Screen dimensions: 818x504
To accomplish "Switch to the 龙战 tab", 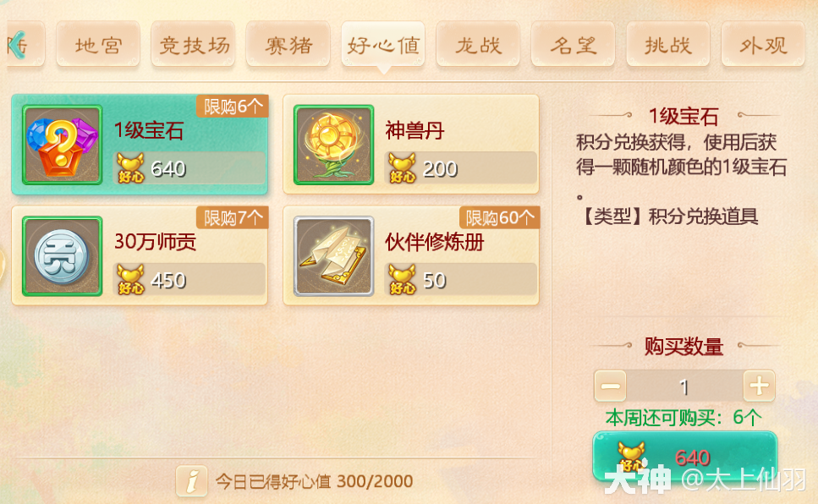I will point(478,45).
